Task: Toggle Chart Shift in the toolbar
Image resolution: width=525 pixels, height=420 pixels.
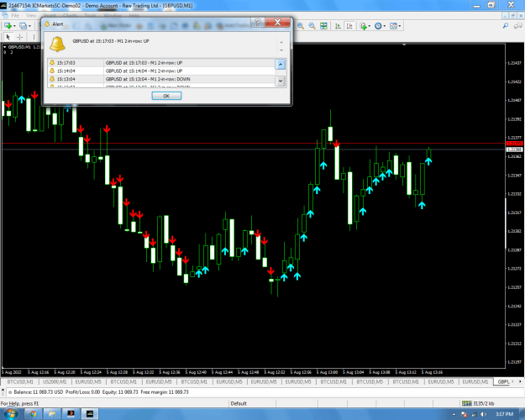Action: (349, 26)
